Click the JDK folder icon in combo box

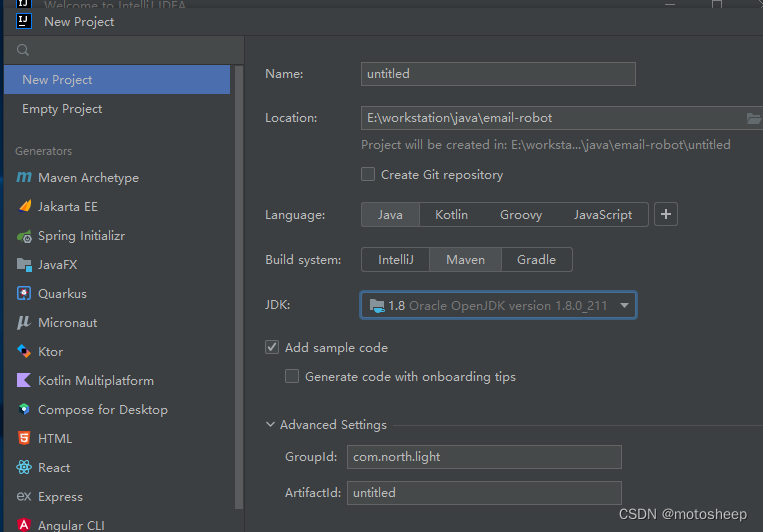[377, 306]
